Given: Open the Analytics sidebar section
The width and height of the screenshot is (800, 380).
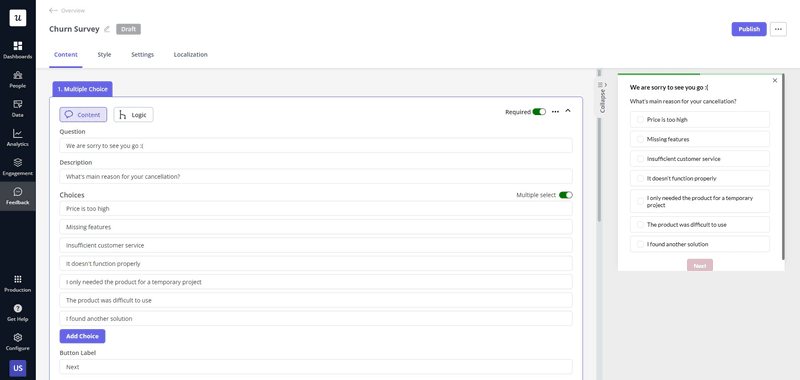Looking at the screenshot, I should (x=18, y=138).
